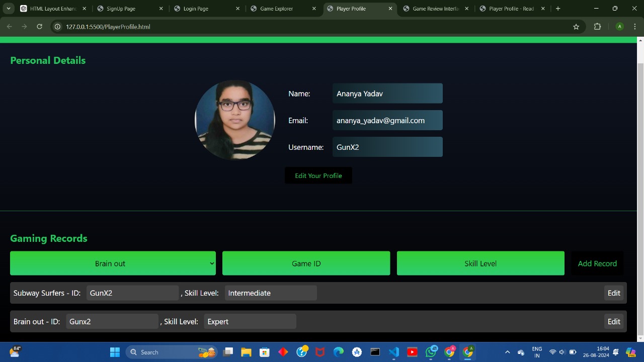The height and width of the screenshot is (362, 644).
Task: Click the Email input field
Action: [x=387, y=120]
